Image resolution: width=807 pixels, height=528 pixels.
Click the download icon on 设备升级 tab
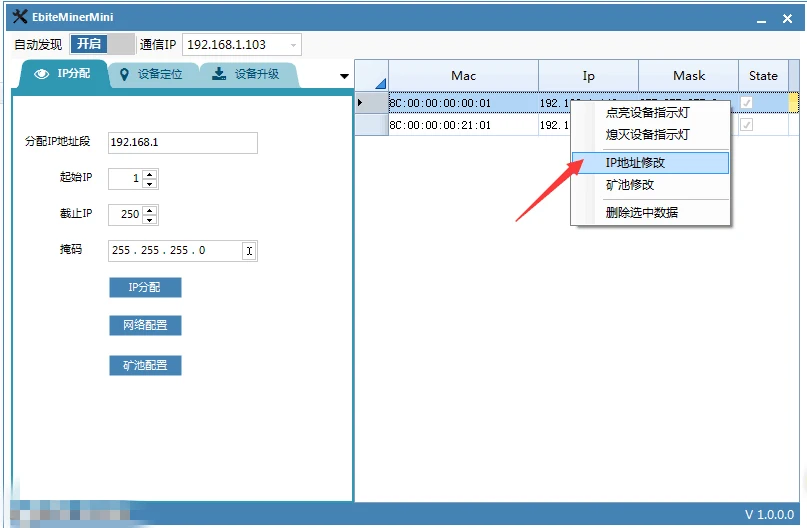(219, 74)
